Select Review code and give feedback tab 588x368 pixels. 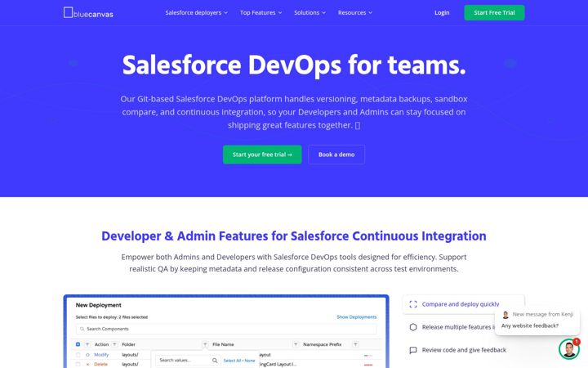click(464, 350)
